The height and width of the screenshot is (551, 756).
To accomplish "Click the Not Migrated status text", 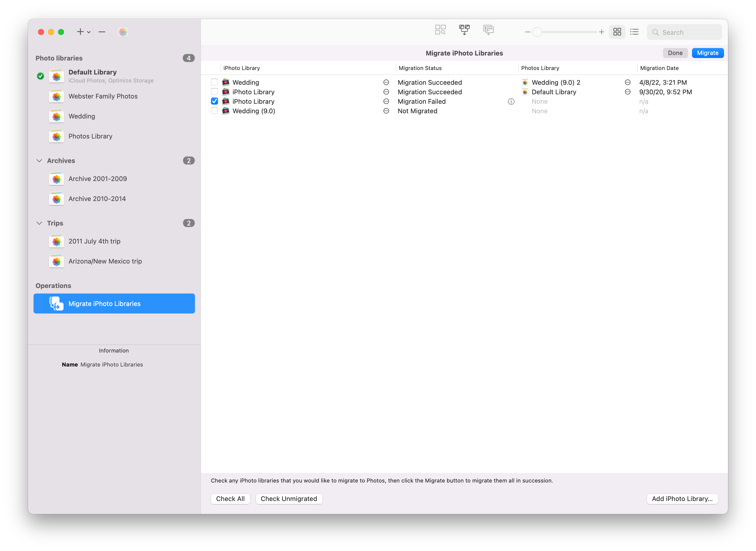I will pyautogui.click(x=417, y=111).
